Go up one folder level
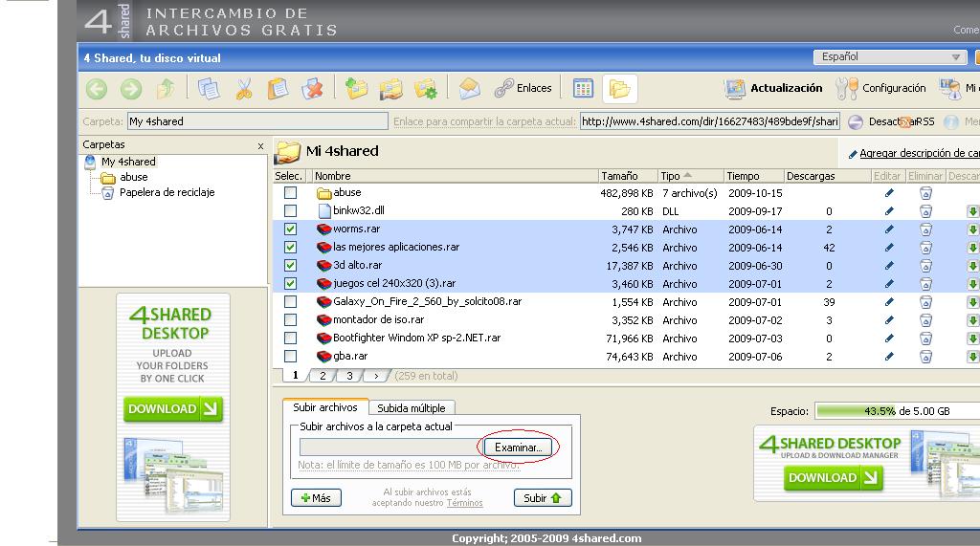The height and width of the screenshot is (546, 980). click(166, 89)
